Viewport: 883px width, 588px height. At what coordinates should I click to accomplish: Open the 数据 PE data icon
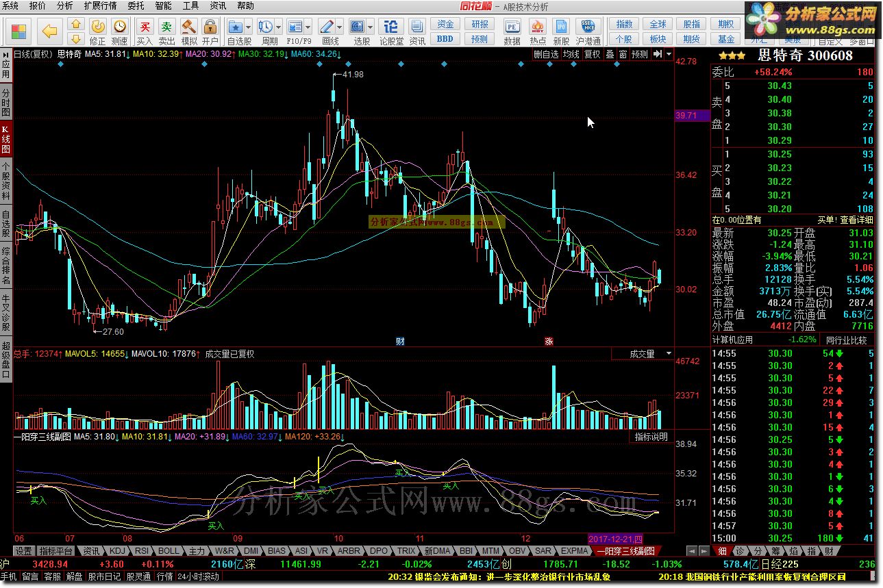(512, 31)
